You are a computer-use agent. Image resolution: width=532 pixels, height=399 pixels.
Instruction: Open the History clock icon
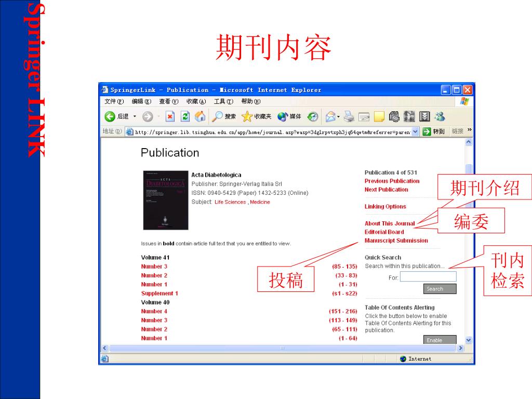pos(312,117)
